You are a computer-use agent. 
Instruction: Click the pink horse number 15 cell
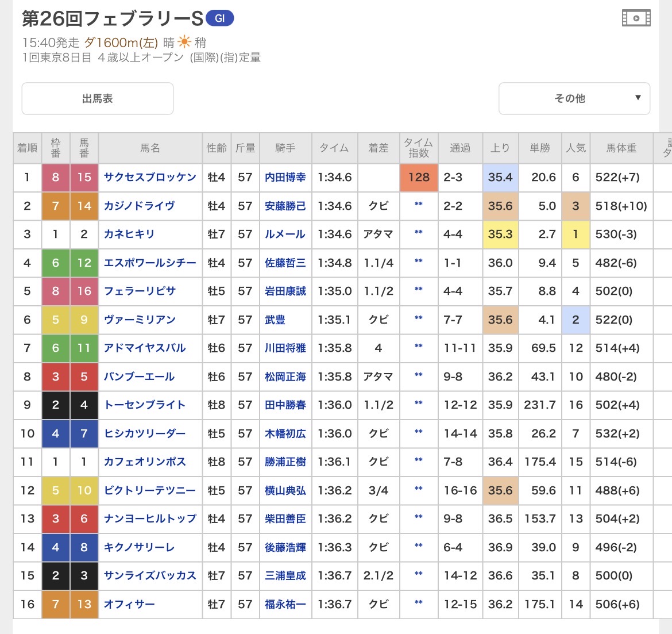click(x=84, y=177)
